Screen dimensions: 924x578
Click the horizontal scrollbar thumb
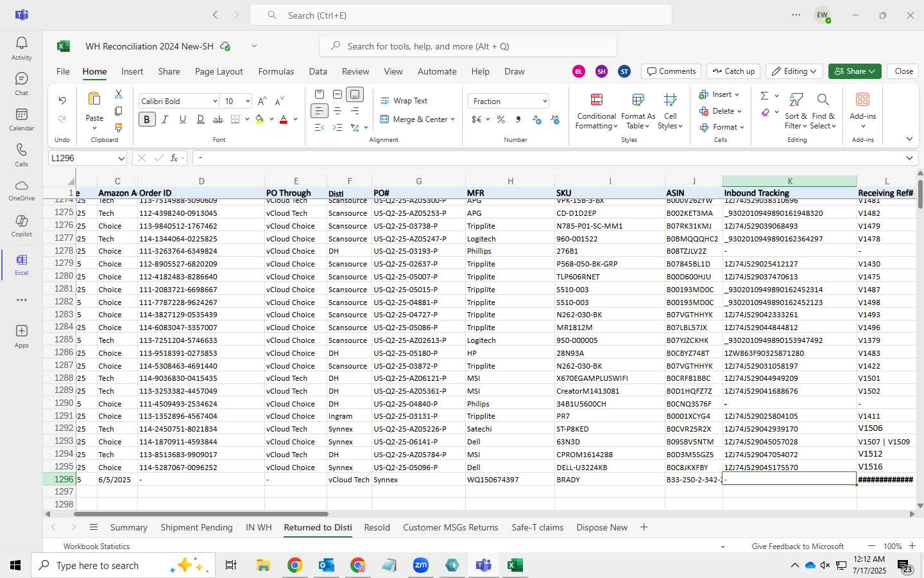201,514
